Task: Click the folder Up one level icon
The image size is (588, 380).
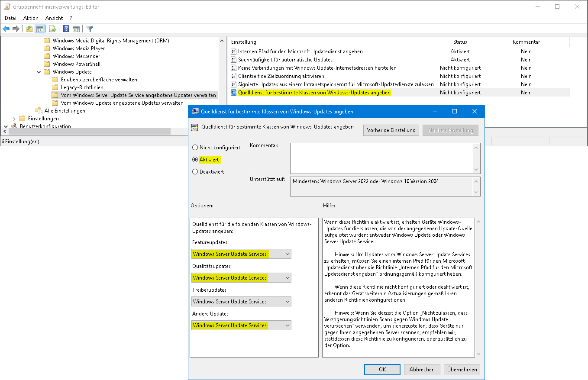Action: (x=29, y=29)
